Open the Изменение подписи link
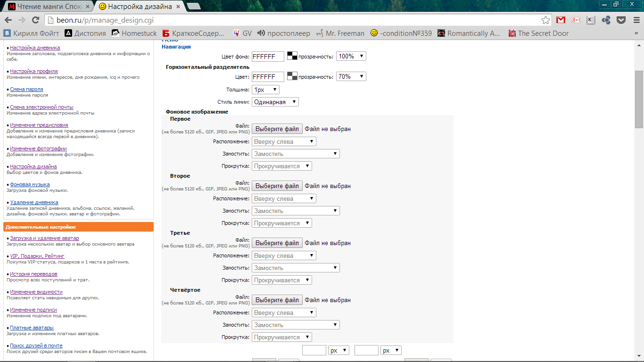The width and height of the screenshot is (644, 362). coord(33,310)
